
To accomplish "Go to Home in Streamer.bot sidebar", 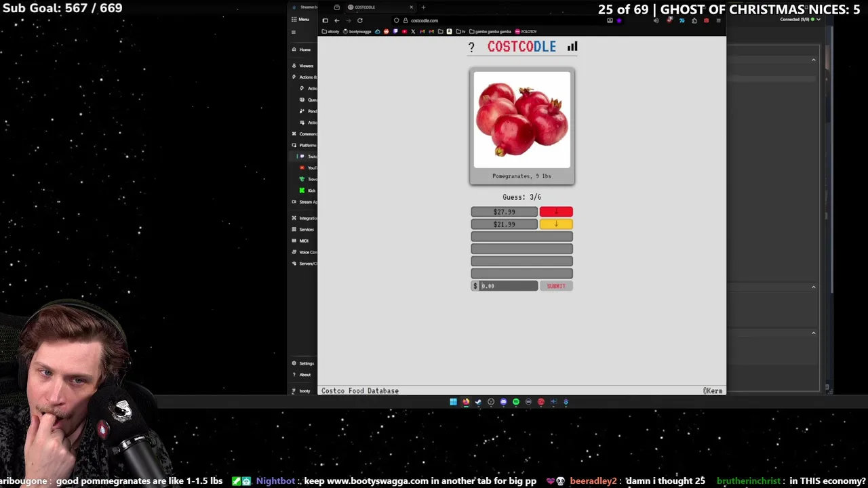I will 301,49.
